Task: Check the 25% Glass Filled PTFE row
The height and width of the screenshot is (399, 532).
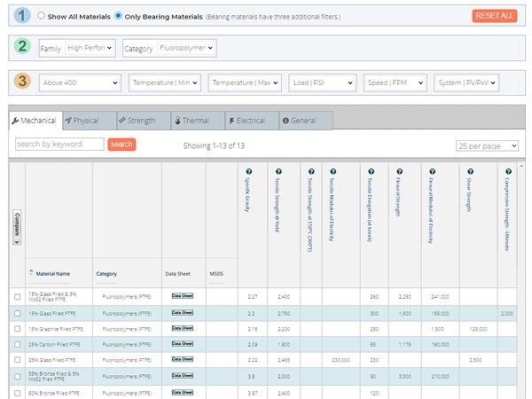Action: point(18,360)
